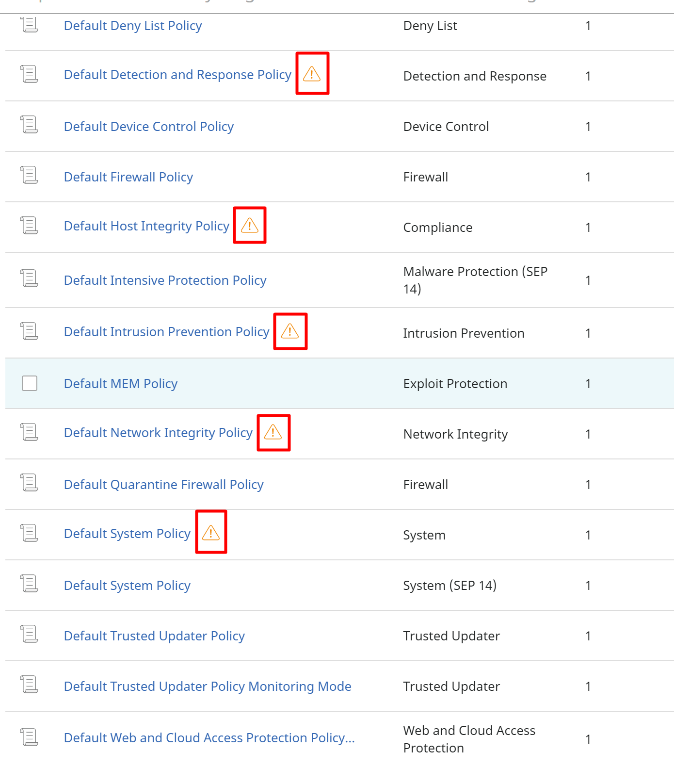Screen dimensions: 674x784
Task: Click the Exploit Protection type cell
Action: (455, 384)
